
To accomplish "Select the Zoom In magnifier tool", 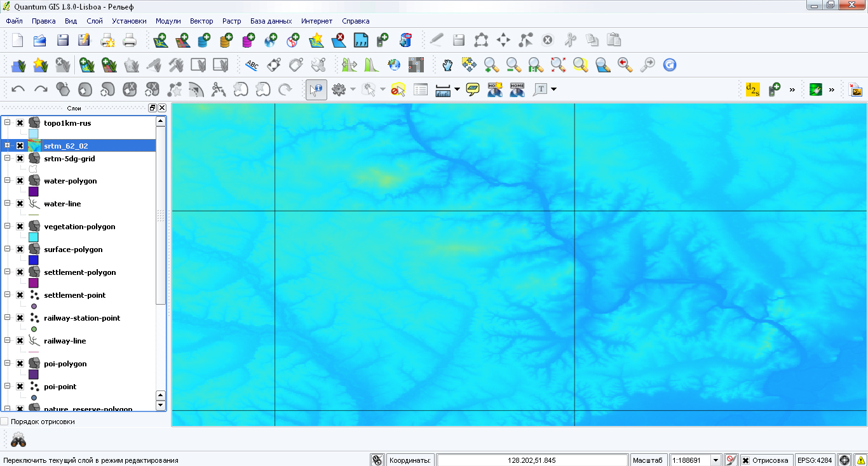I will 491,65.
